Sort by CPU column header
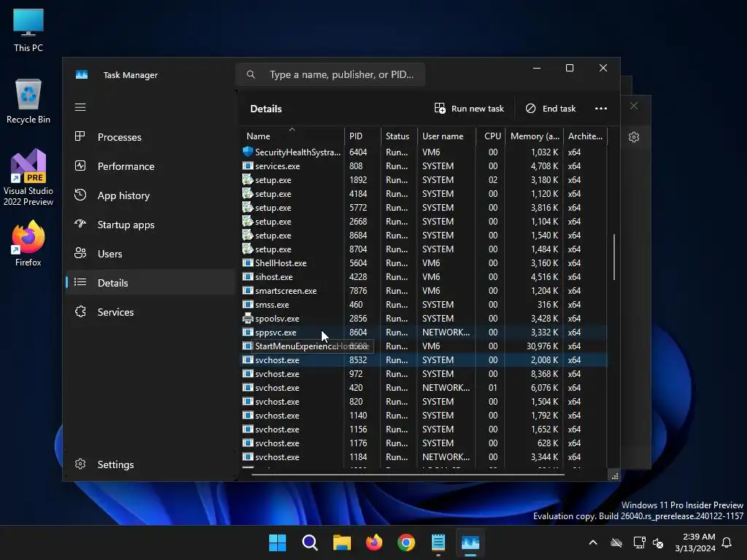The image size is (747, 560). 491,136
